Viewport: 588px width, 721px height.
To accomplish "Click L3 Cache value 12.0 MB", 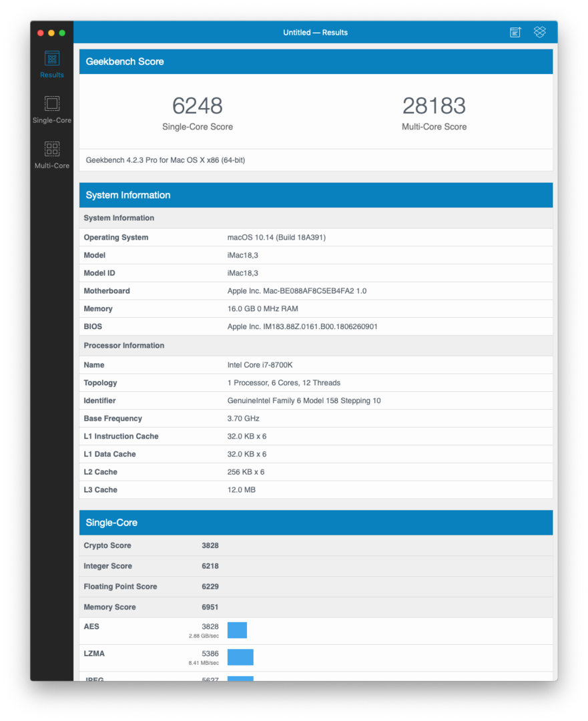I will click(242, 490).
